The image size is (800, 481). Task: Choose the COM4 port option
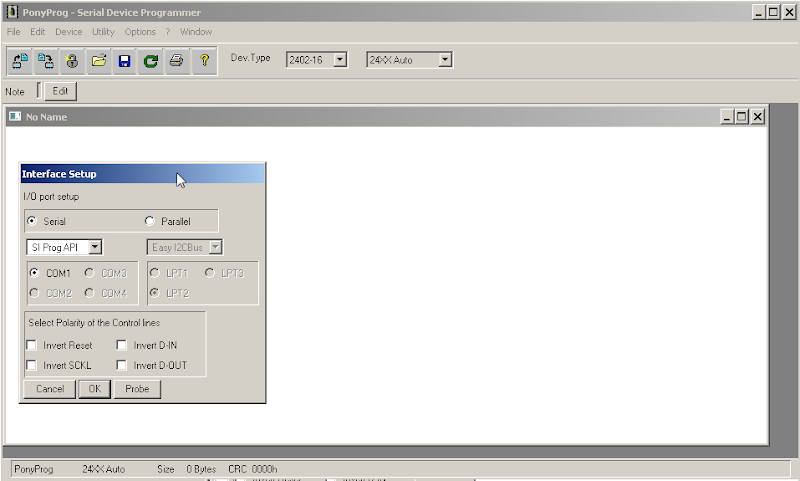[89, 293]
